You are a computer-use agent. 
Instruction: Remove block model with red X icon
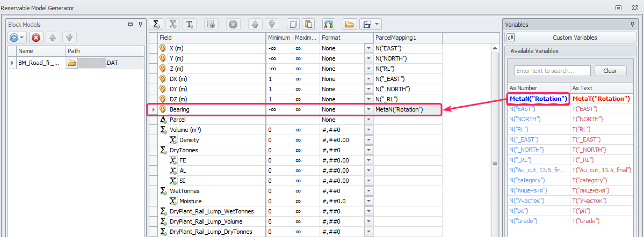(36, 38)
